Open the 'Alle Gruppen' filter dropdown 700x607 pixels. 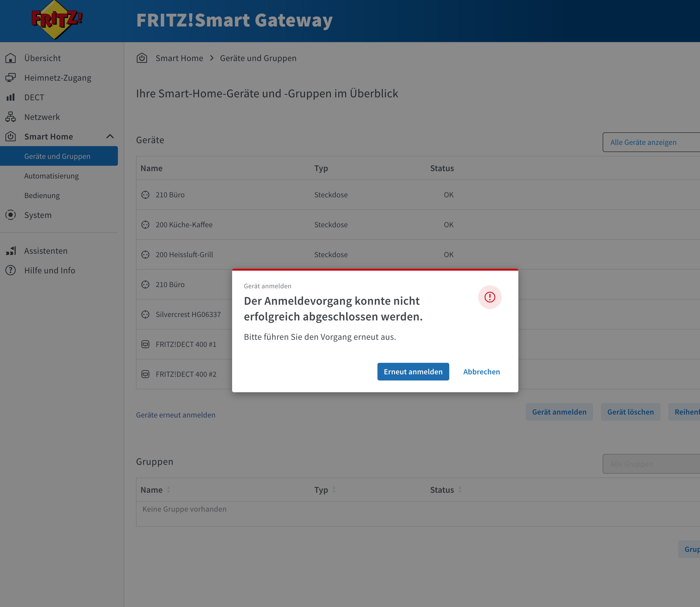pyautogui.click(x=650, y=464)
